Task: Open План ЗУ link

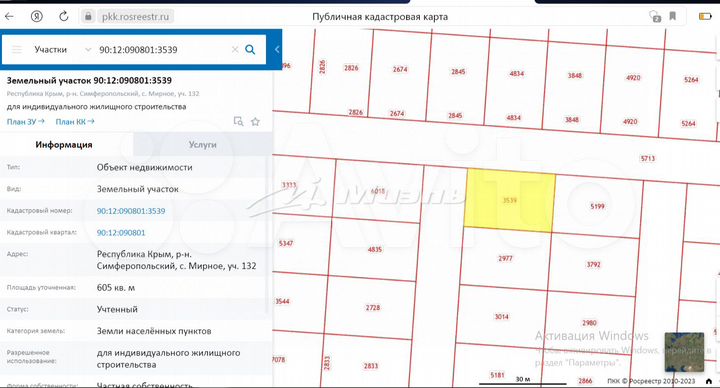Action: click(x=25, y=122)
